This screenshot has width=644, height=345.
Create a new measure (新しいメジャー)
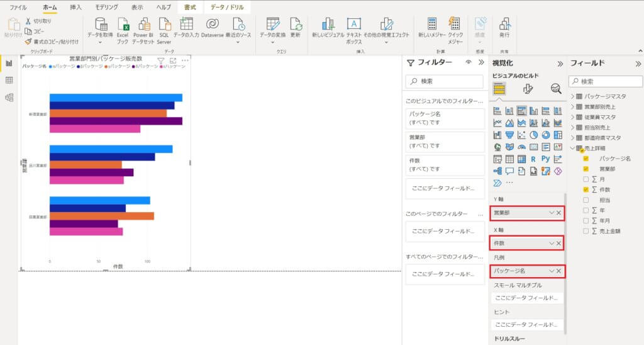pos(431,28)
